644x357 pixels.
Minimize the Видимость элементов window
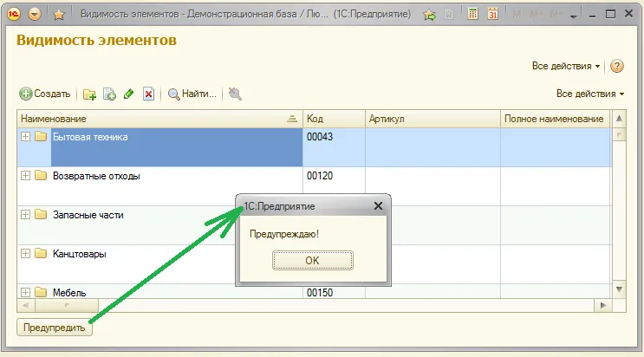coord(592,16)
